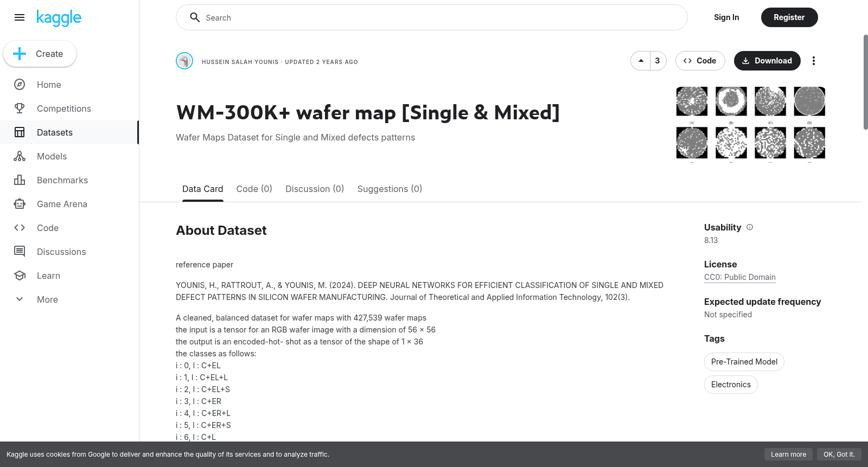Click the Datasets table icon
Screen dimensions: 868x467
[x=20, y=132]
